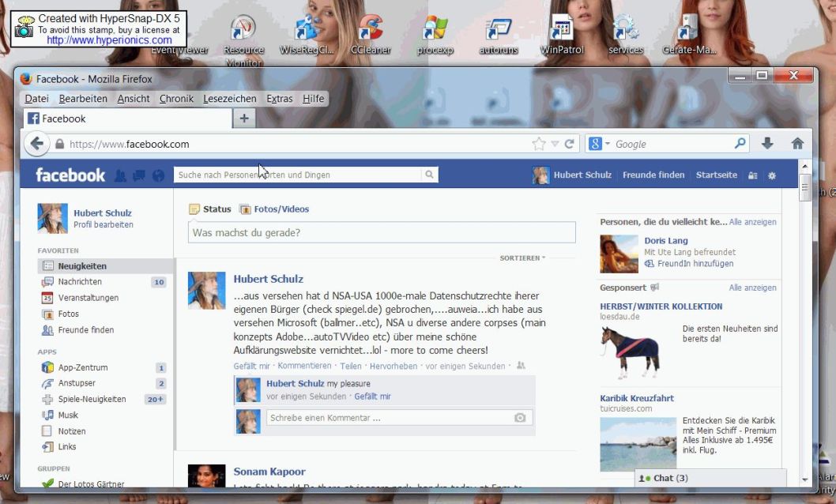Open the Firefox downloads panel
The height and width of the screenshot is (504, 836).
[x=767, y=143]
